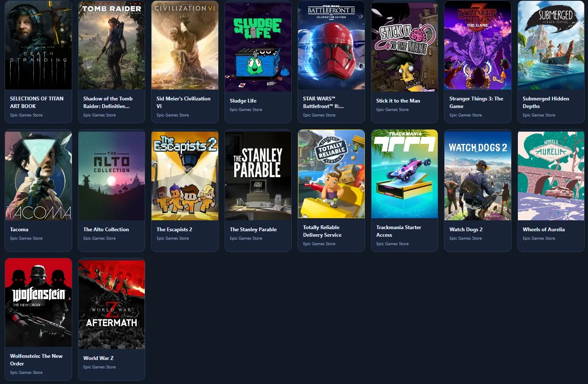Screen dimensions: 588x384
Task: Click 'Epic Games Store' label under Tacoma
Action: 26,238
